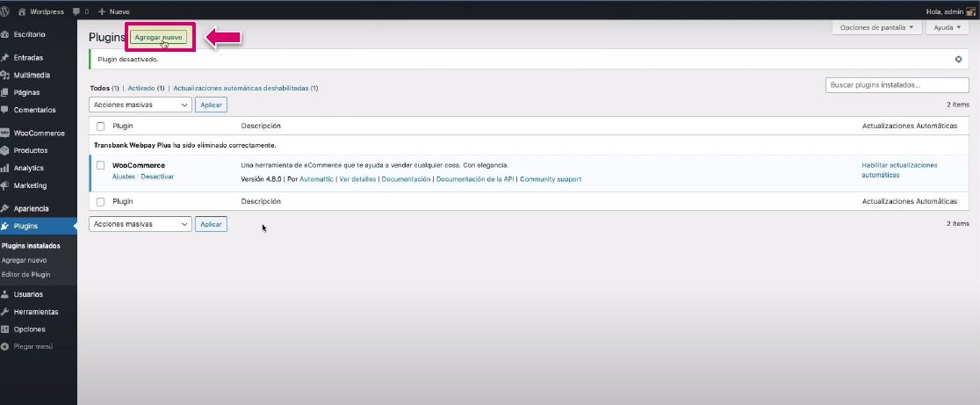Collapse sidebar with Plegar menú icon
The image size is (980, 405).
pos(5,346)
